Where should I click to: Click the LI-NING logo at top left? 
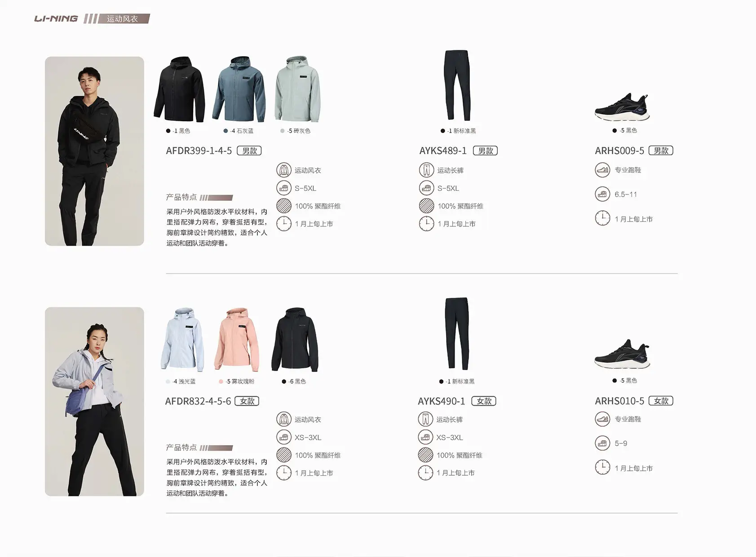point(56,18)
